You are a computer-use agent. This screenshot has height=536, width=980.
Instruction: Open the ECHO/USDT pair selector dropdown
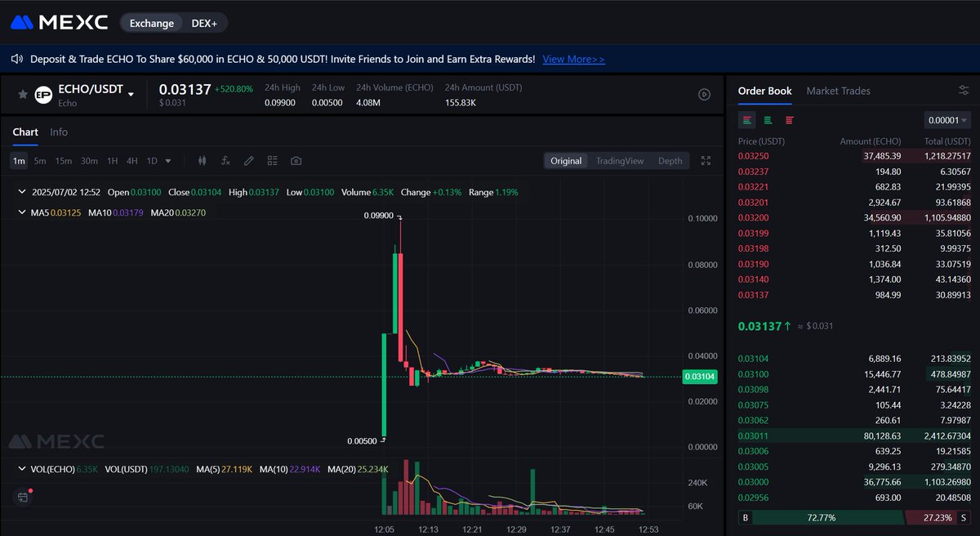(131, 95)
